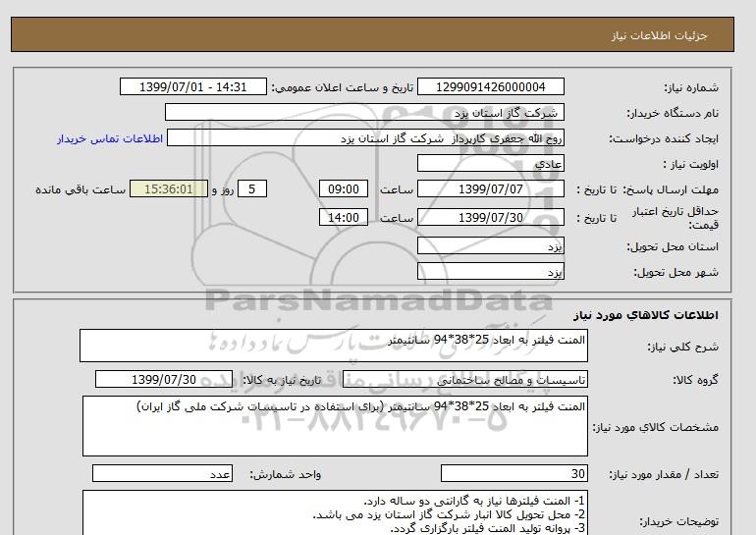The image size is (756, 535).
Task: Click the request creator field روح الله جعفری
Action: 365,138
